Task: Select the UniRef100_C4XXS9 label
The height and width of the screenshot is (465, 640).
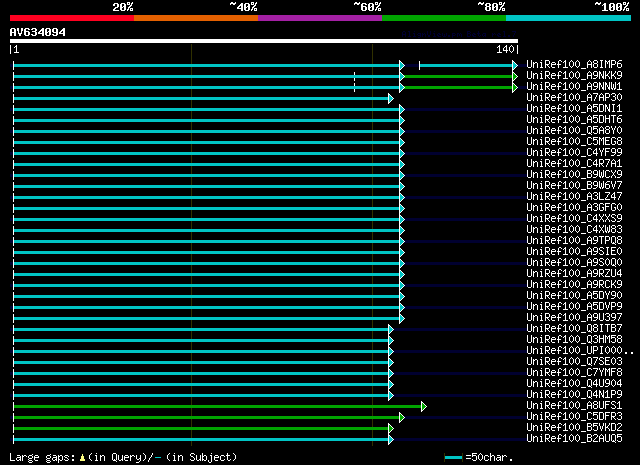Action: pyautogui.click(x=574, y=219)
